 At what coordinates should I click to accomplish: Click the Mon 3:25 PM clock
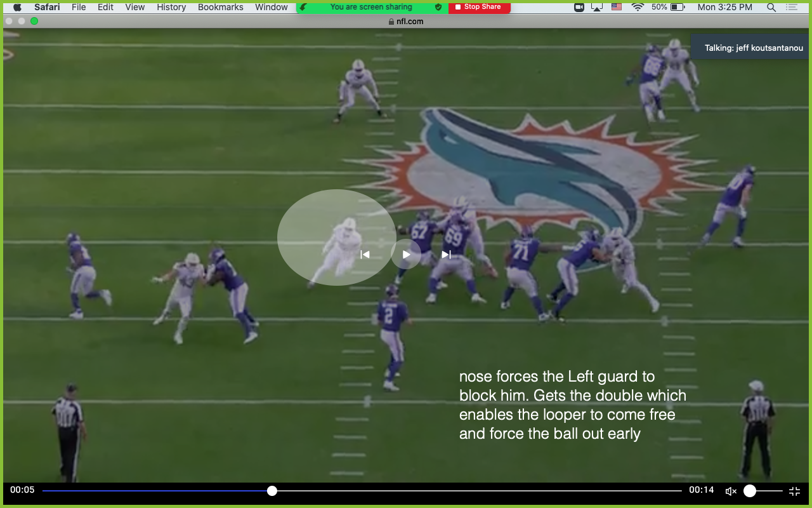[x=724, y=7]
